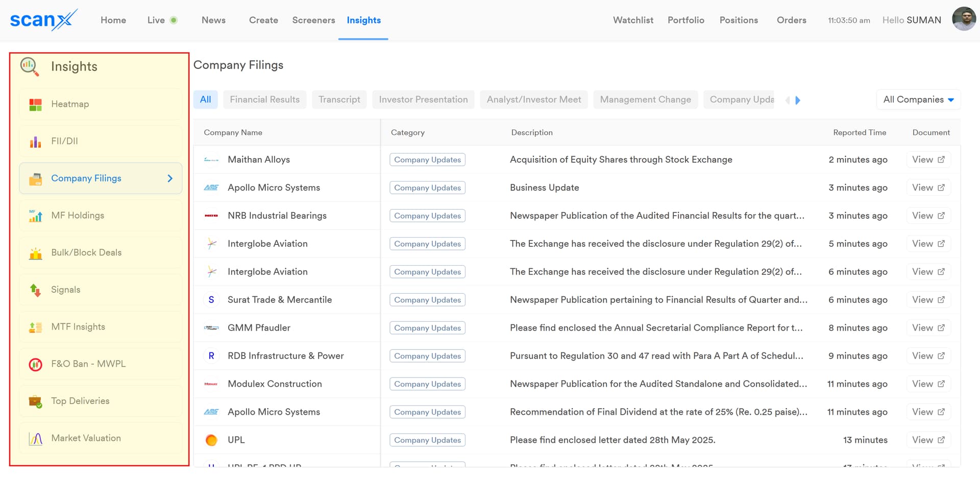View the NRB Industrial Bearings document
The image size is (980, 482).
(928, 216)
